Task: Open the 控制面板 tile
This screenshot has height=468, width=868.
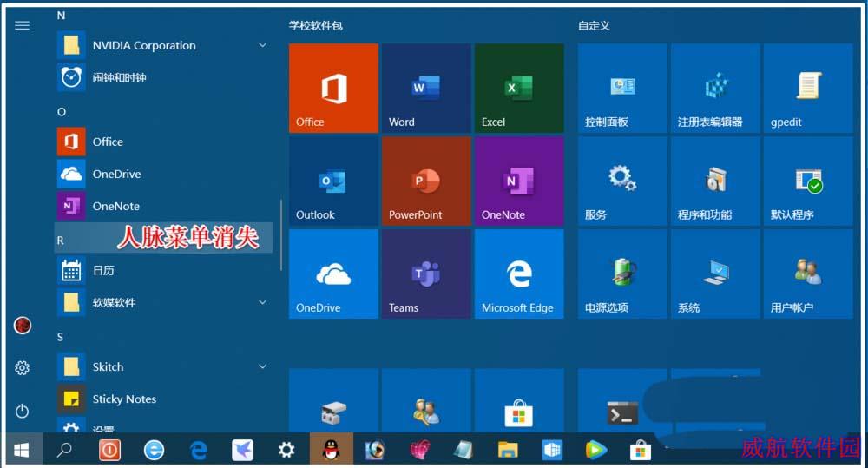Action: (622, 88)
